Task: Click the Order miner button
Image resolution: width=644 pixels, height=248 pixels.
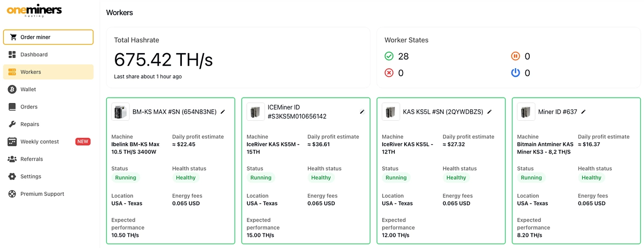Action: click(x=48, y=37)
